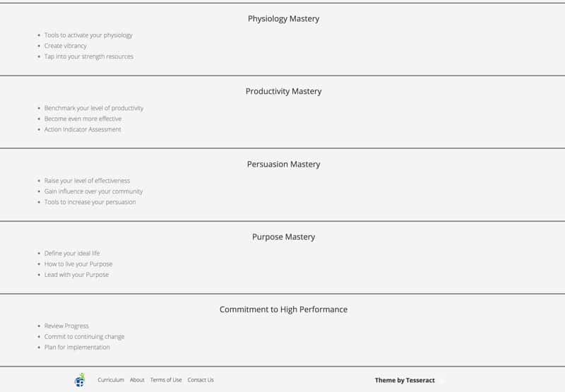Open the Curriculum footer link
The width and height of the screenshot is (565, 392).
tap(111, 380)
